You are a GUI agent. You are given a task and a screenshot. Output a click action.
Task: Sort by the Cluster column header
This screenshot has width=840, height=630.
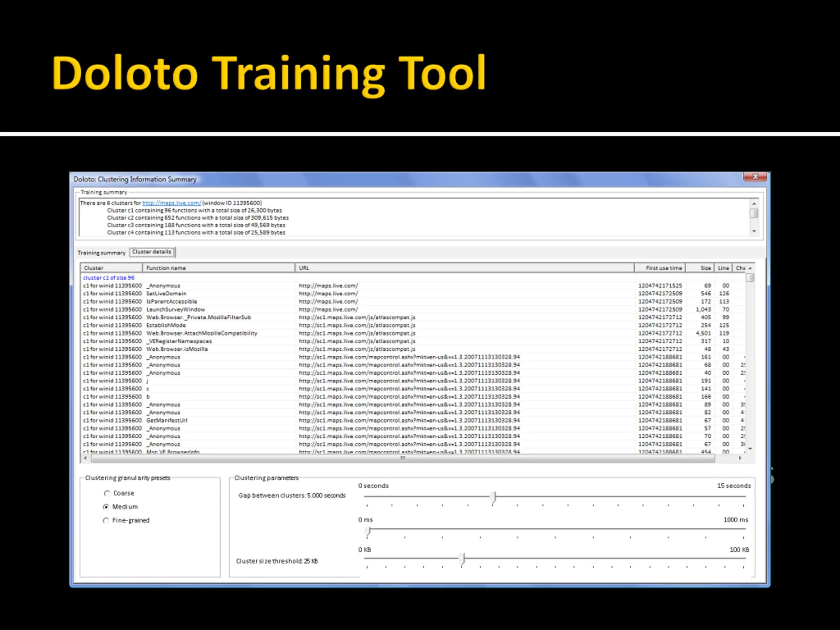click(x=111, y=268)
